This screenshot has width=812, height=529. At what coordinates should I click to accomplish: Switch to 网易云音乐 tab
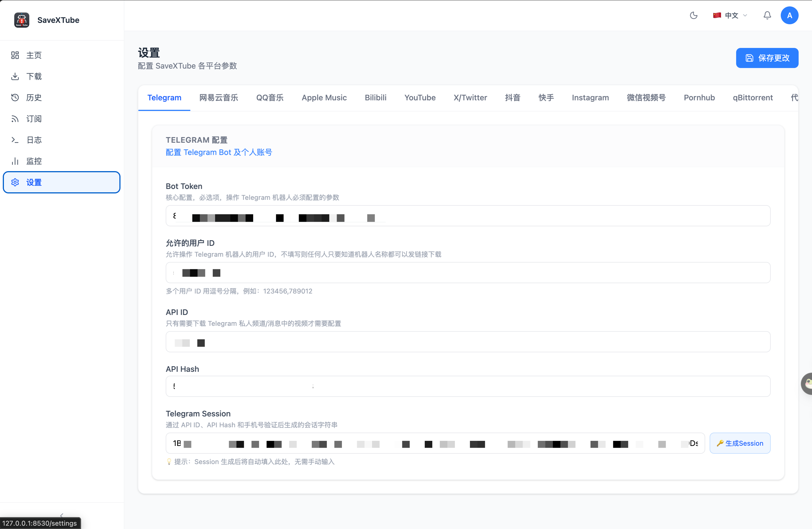coord(219,98)
